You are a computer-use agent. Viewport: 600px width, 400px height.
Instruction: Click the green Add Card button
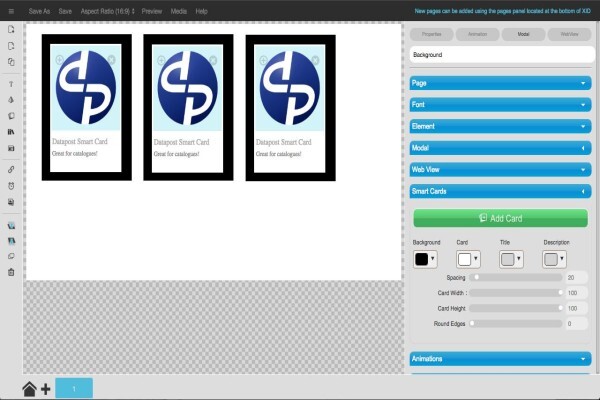pos(501,218)
